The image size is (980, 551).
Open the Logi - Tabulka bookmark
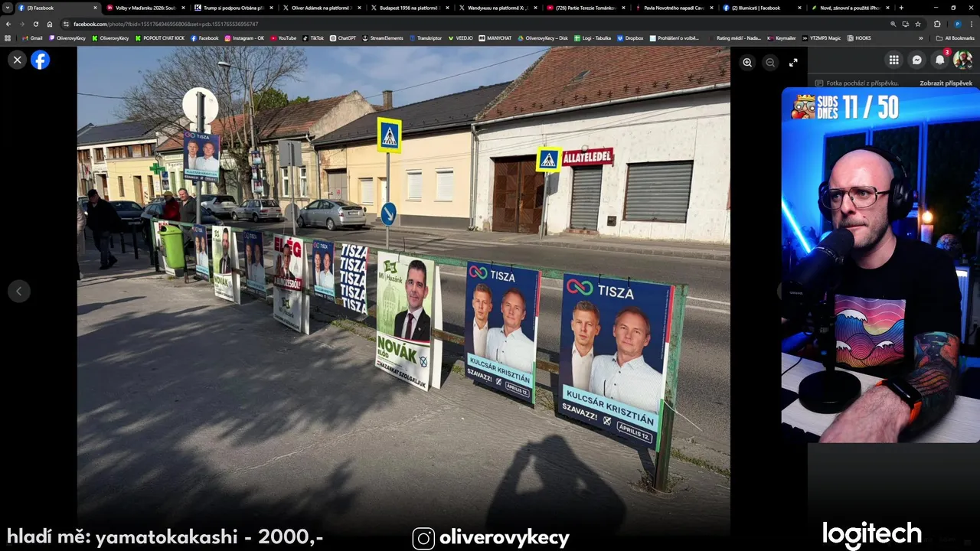pyautogui.click(x=593, y=37)
